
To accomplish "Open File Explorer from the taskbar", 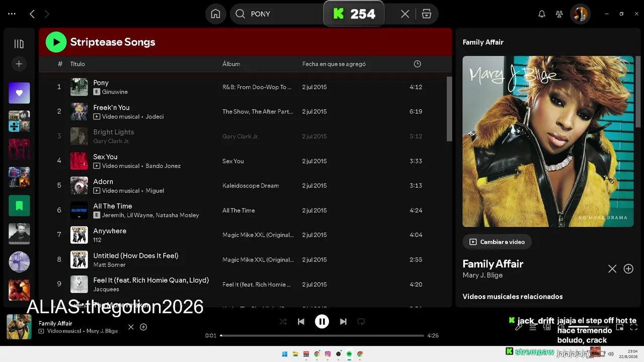I will point(295,354).
